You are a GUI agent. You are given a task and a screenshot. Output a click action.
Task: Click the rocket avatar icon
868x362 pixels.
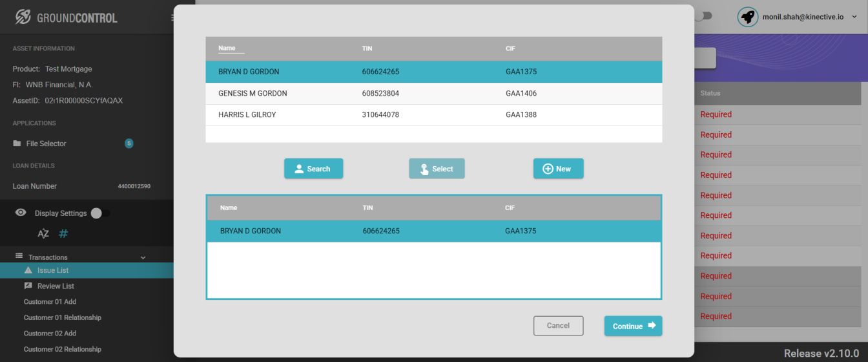(x=748, y=17)
